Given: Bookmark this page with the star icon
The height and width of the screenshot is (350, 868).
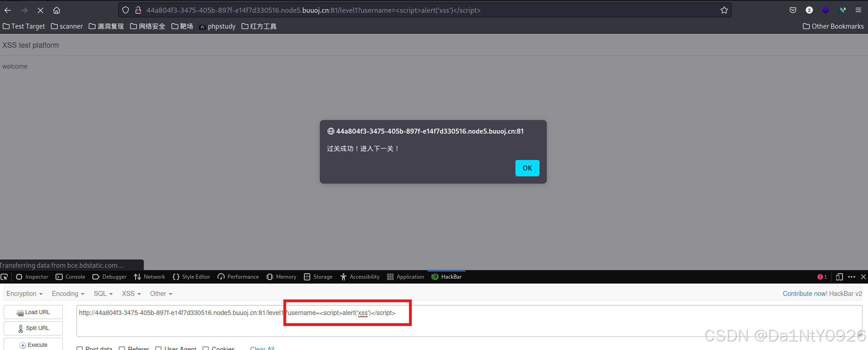Looking at the screenshot, I should coord(724,10).
